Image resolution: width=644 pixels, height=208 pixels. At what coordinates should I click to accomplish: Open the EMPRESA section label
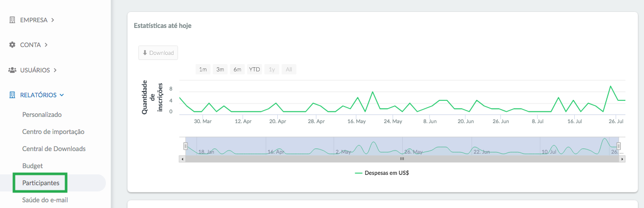34,20
